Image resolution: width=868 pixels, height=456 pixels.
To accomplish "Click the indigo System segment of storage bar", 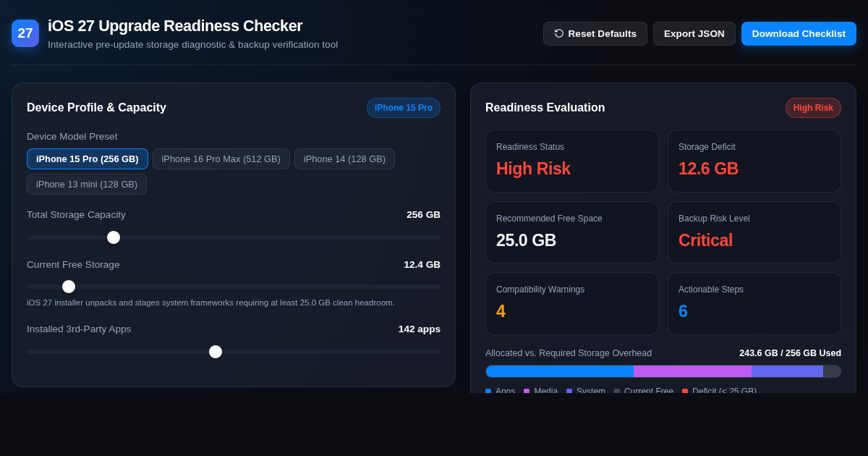I will 787,371.
